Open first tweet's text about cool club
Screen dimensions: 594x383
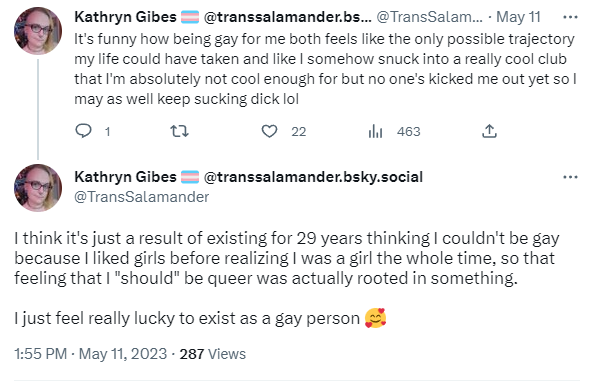click(325, 69)
